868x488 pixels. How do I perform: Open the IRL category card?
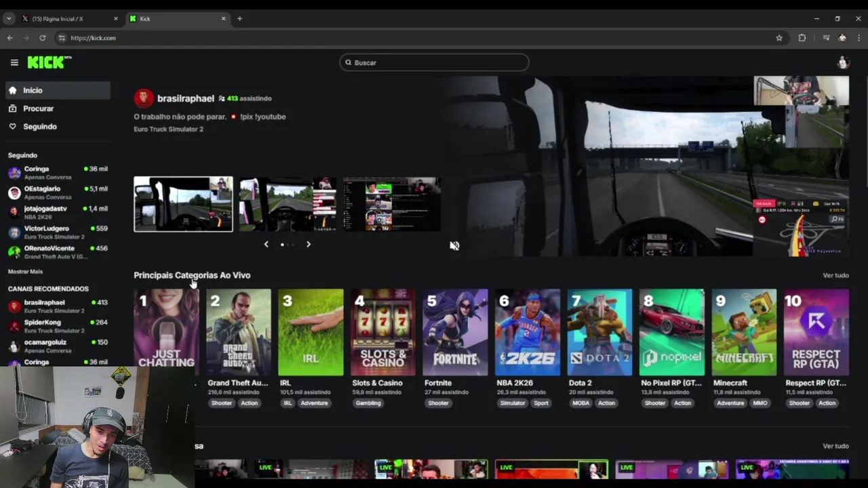point(311,332)
